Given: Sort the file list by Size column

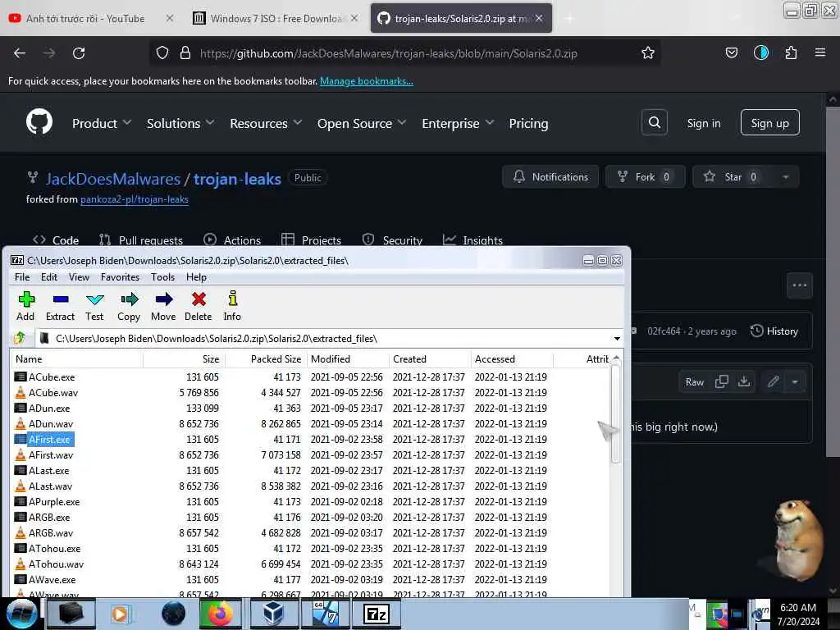Looking at the screenshot, I should 184,359.
